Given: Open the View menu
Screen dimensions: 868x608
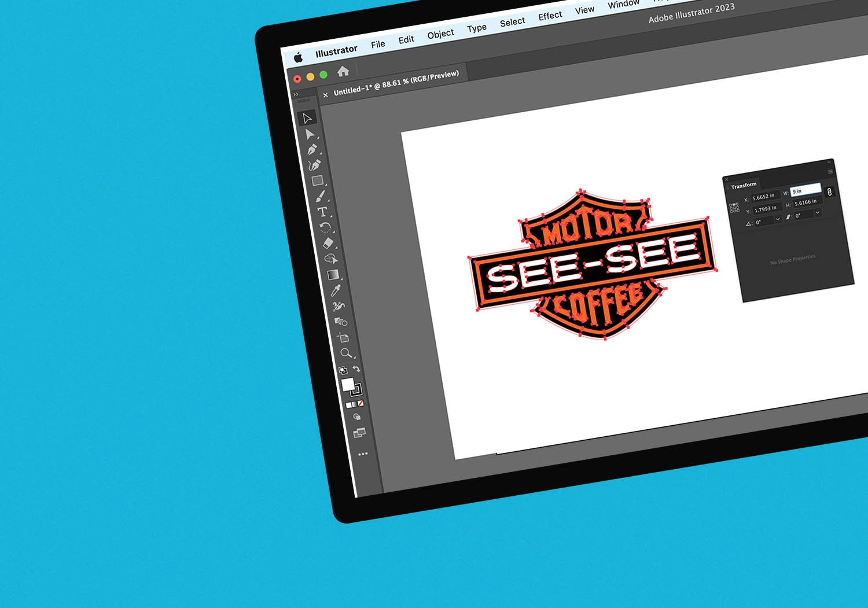Looking at the screenshot, I should (x=584, y=10).
